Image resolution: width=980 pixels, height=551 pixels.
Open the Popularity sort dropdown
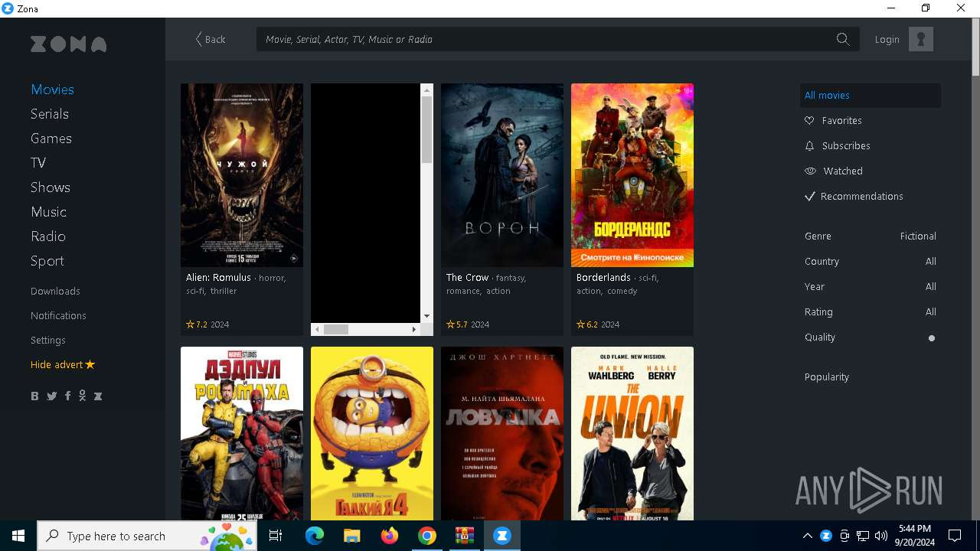[x=827, y=377]
